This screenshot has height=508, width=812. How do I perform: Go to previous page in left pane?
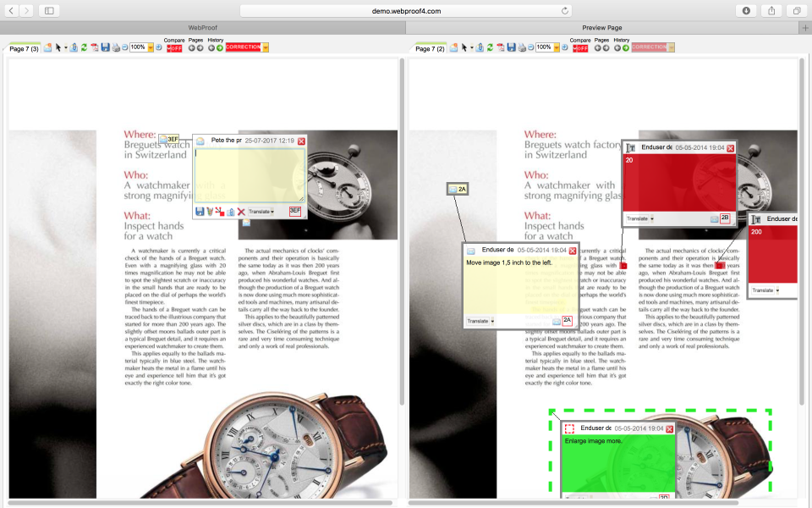[192, 48]
